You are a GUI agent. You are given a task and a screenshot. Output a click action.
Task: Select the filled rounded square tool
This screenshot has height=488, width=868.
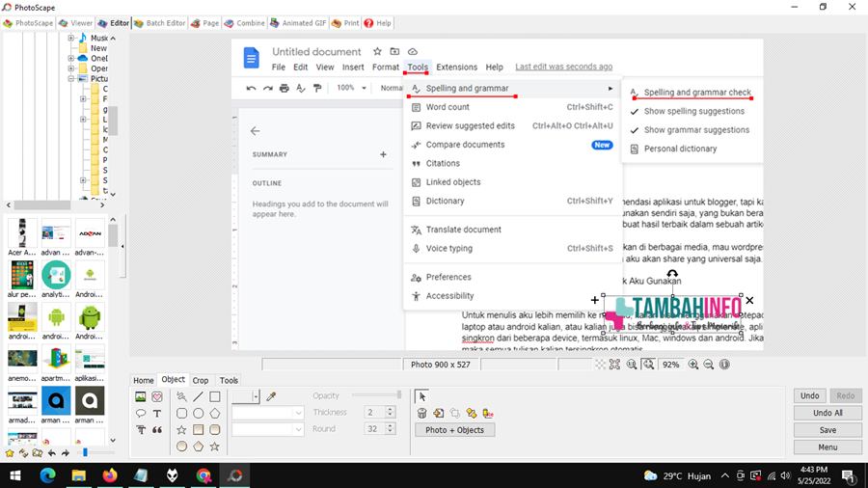[215, 430]
